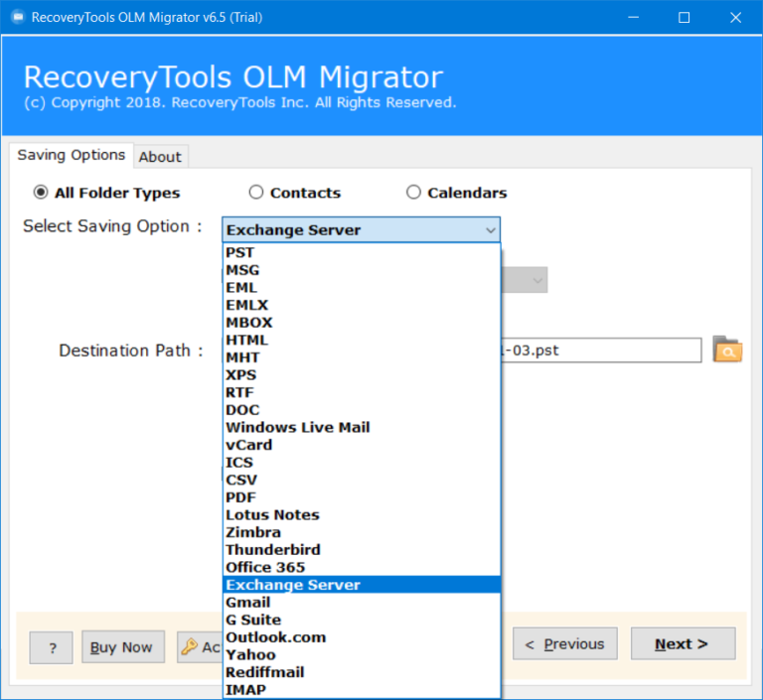Pick PST from the saving options list
Screen dimensions: 763x700
coord(240,252)
